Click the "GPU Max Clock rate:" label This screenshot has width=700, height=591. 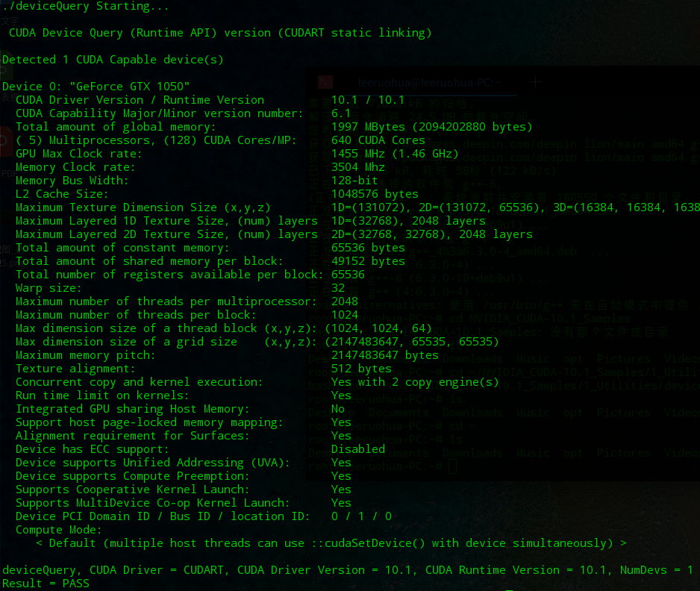(x=78, y=154)
